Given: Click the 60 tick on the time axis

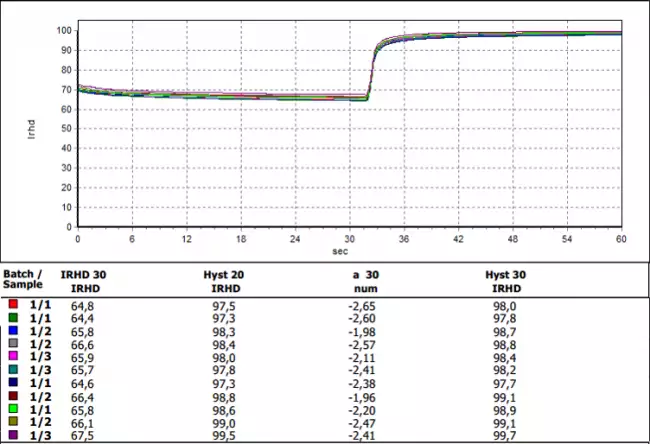Looking at the screenshot, I should (x=621, y=240).
